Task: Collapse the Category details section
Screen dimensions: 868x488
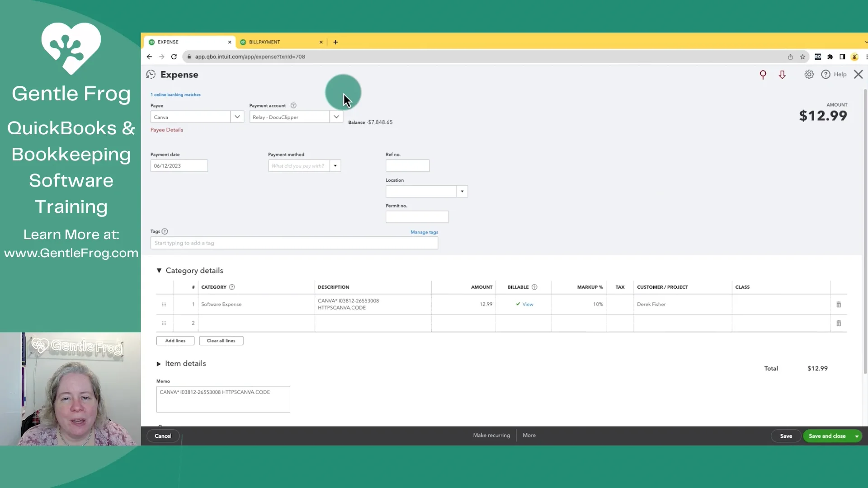Action: click(159, 271)
